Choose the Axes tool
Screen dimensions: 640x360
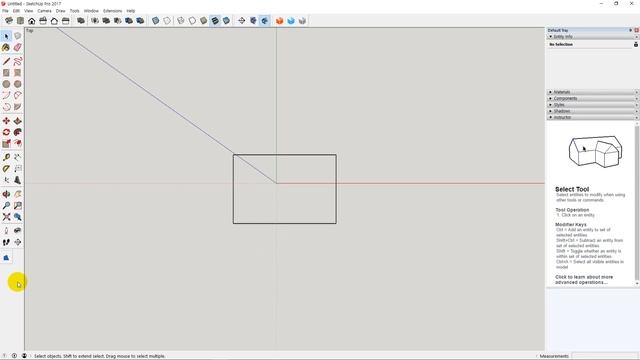[6, 180]
